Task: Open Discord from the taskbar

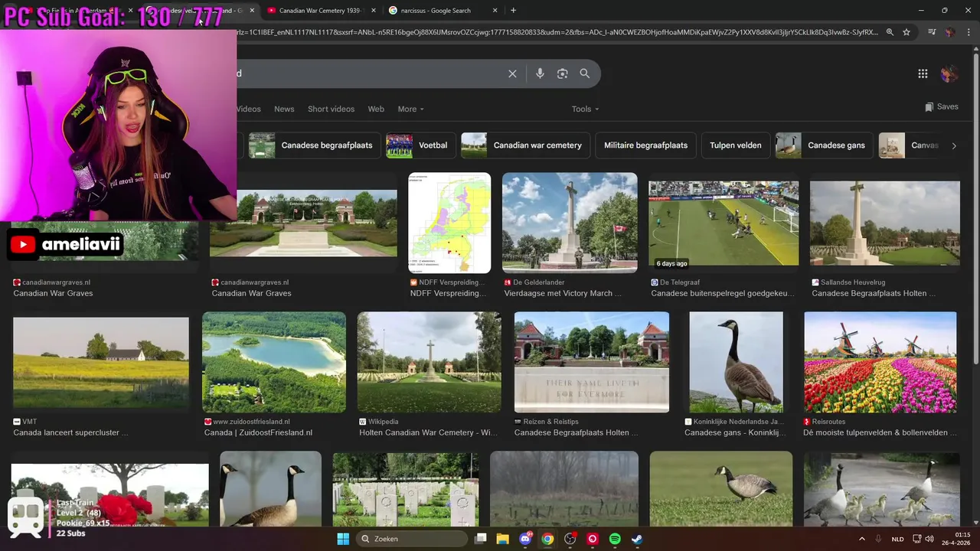Action: (x=525, y=539)
